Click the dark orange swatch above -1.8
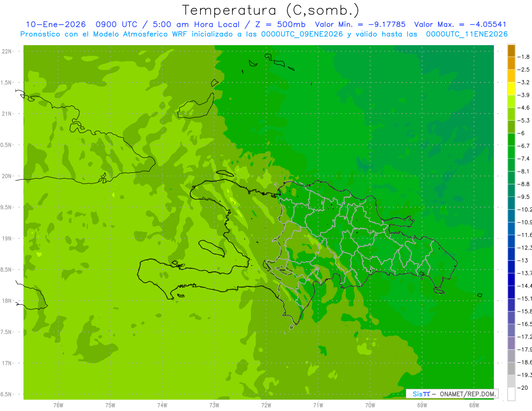This screenshot has width=532, height=411. click(x=511, y=51)
